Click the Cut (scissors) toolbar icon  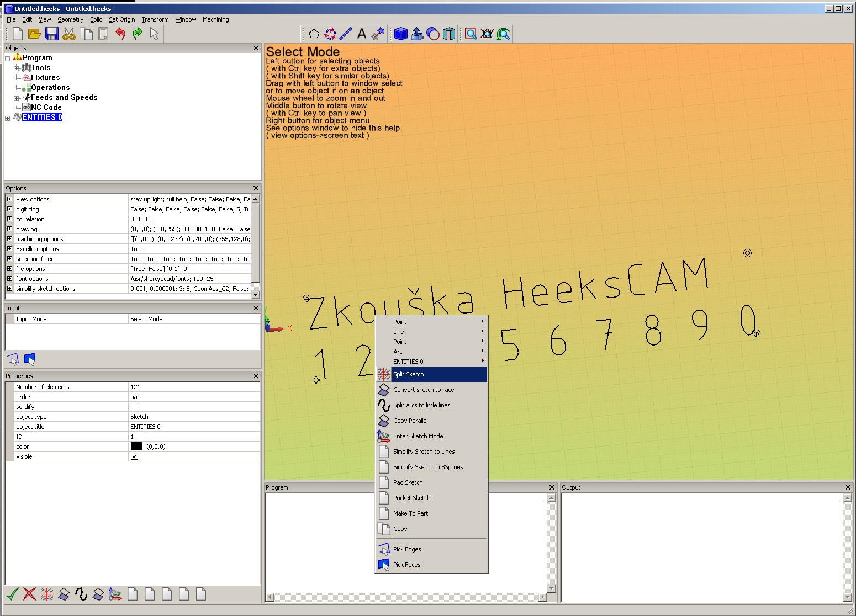pos(69,34)
